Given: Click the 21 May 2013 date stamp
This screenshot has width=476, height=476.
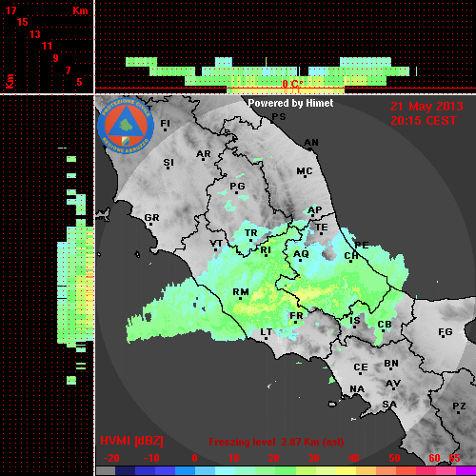Looking at the screenshot, I should 426,107.
